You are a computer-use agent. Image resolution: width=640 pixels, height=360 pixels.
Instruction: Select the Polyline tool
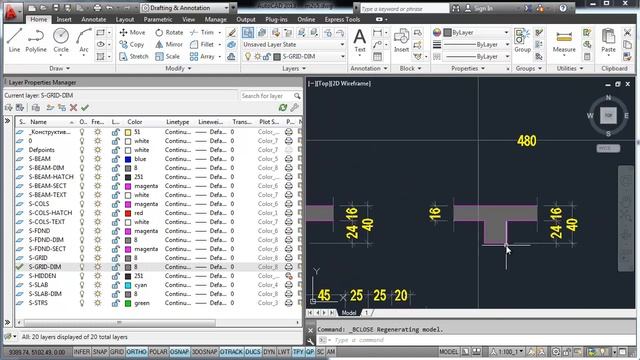(x=36, y=40)
